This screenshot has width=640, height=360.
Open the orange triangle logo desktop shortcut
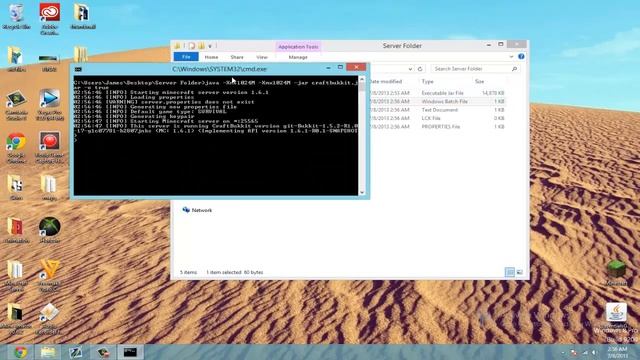49,276
